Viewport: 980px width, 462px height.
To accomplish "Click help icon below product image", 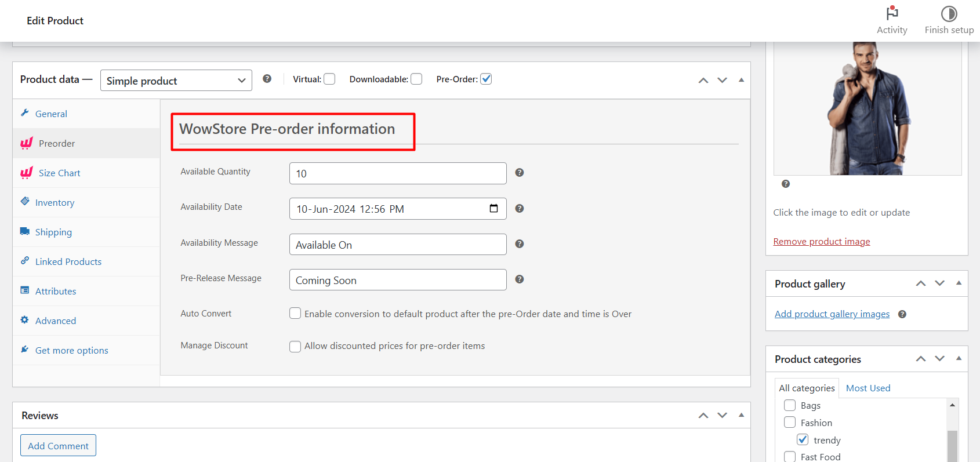I will tap(786, 184).
